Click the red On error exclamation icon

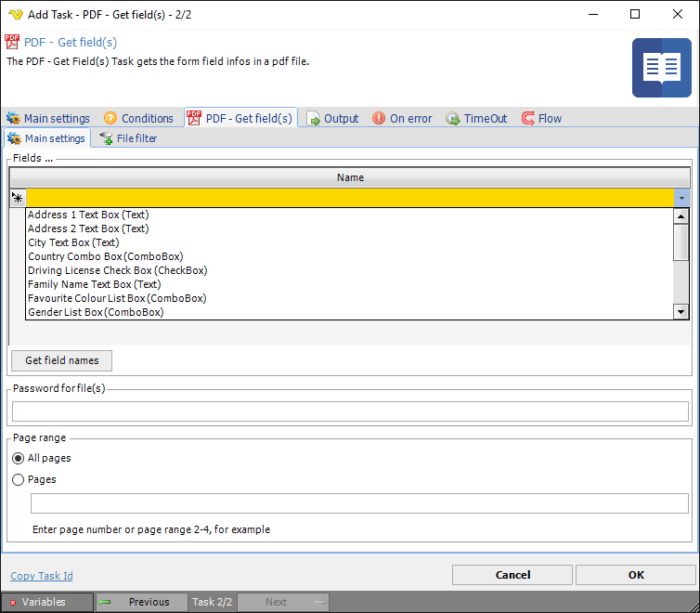(379, 118)
